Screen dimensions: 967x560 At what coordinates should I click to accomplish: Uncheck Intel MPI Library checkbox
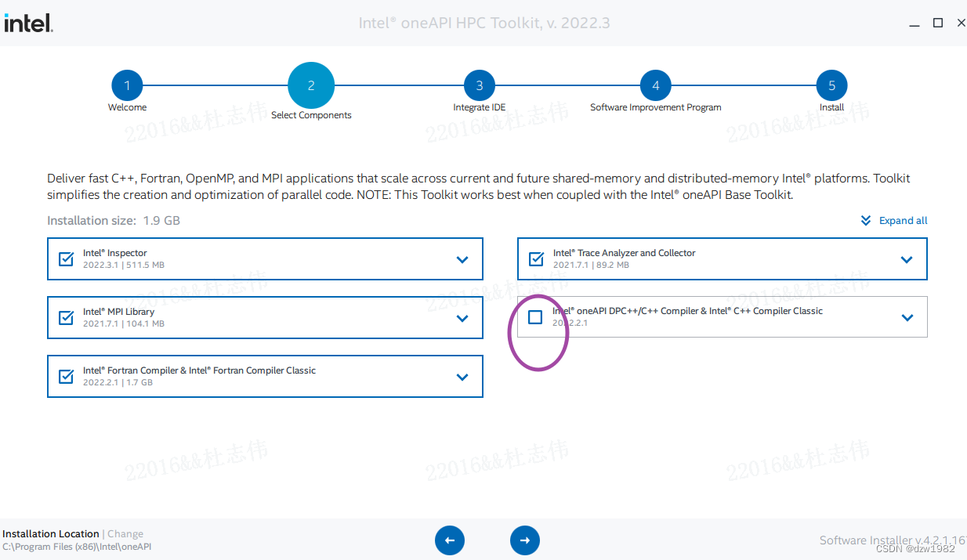pos(67,318)
